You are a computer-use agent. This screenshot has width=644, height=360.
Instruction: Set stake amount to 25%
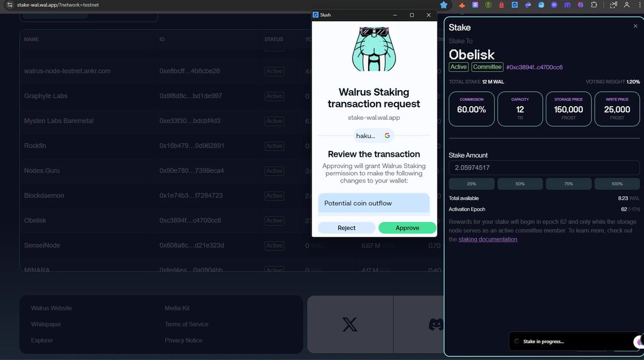pos(471,184)
